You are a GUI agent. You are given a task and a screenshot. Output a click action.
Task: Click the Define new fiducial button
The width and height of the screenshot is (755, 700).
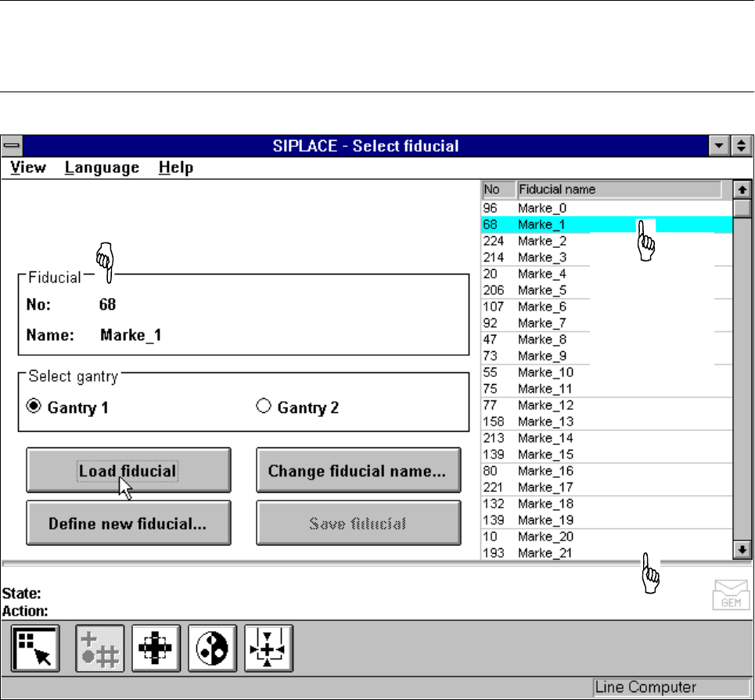(128, 522)
